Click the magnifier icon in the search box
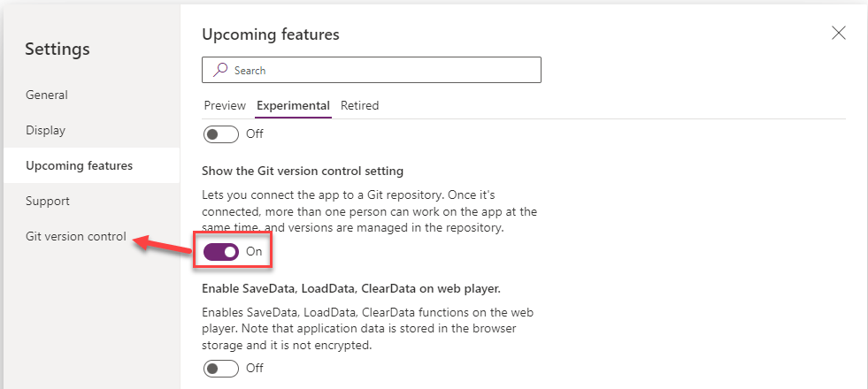The image size is (868, 389). click(x=220, y=70)
